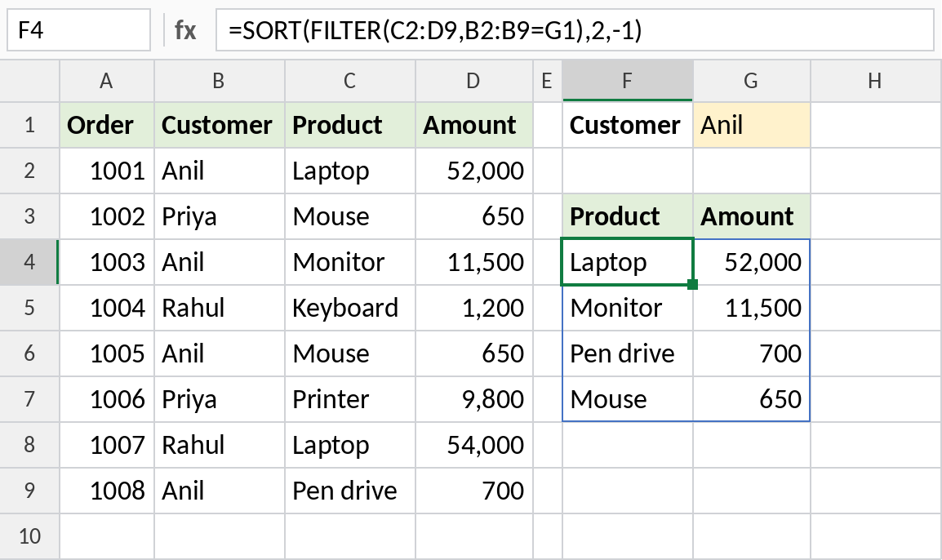The width and height of the screenshot is (942, 560).
Task: Select row 3 header
Action: tap(29, 216)
